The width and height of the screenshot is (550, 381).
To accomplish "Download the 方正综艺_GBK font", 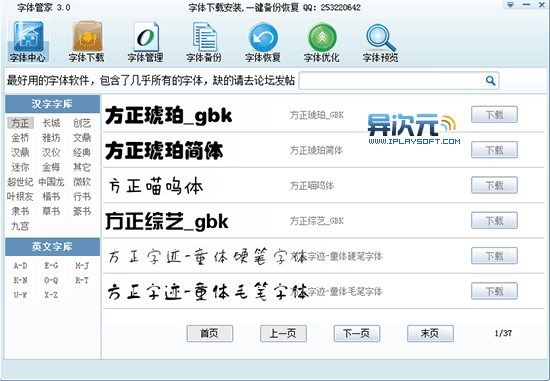I will [x=494, y=221].
